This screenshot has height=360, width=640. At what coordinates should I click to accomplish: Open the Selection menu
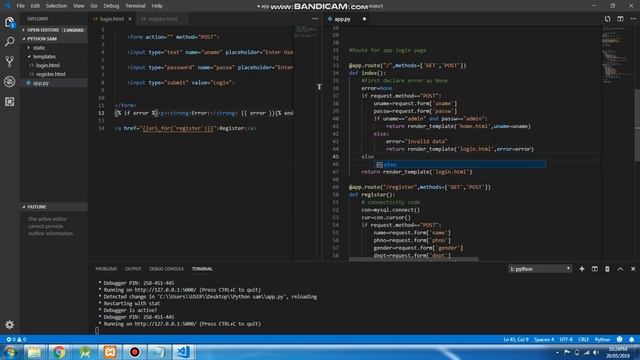(56, 6)
